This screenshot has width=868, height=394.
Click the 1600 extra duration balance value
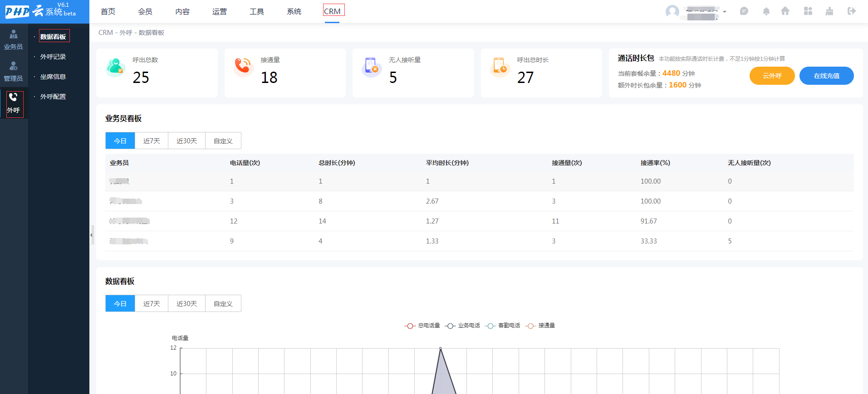pyautogui.click(x=677, y=85)
